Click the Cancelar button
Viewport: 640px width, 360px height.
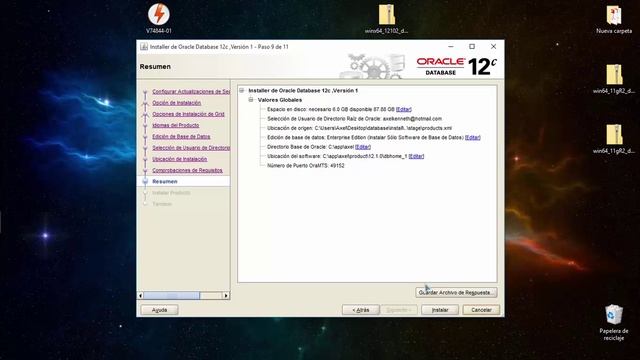tap(481, 310)
